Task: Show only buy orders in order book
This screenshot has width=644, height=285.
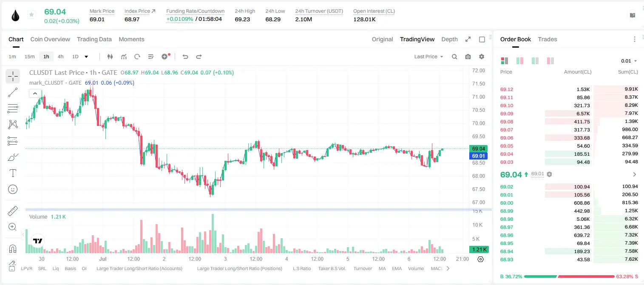Action: coord(535,61)
